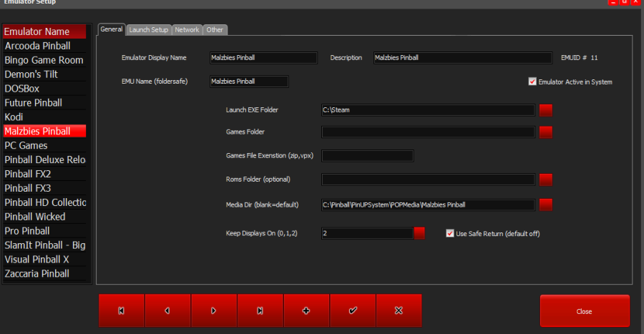Open the Other tab

[x=215, y=29]
